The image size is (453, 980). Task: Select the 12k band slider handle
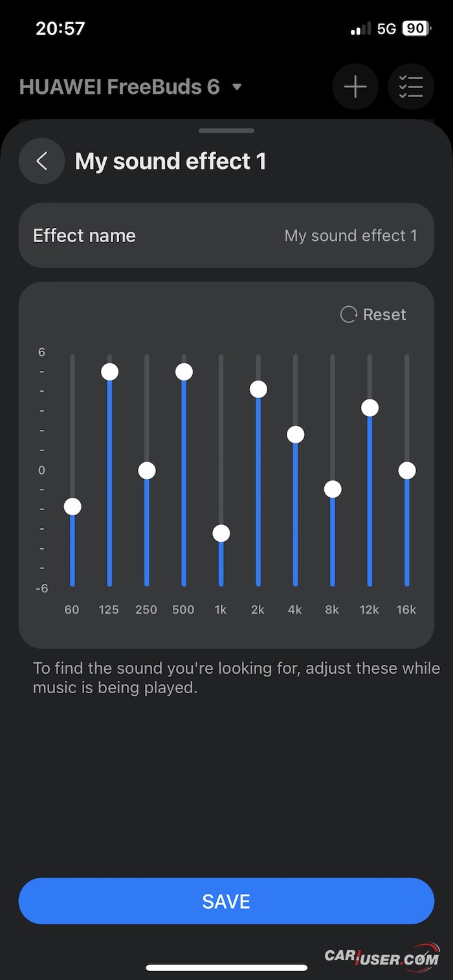pyautogui.click(x=370, y=408)
